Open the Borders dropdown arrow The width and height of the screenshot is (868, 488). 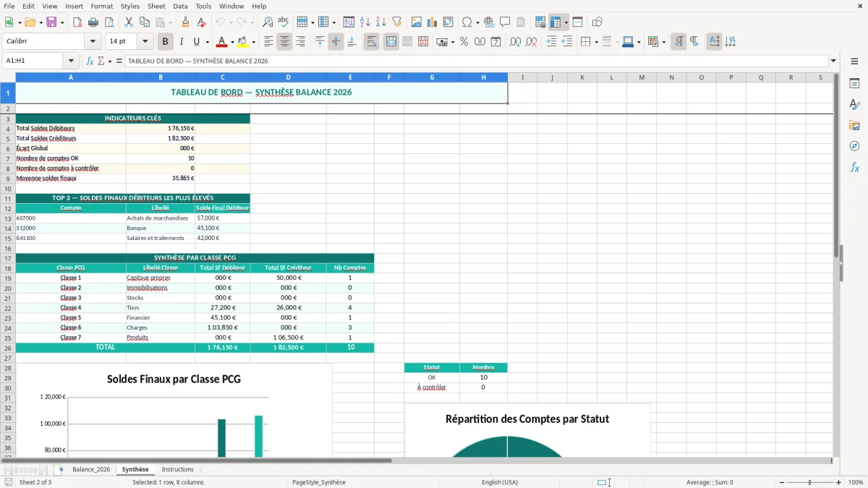[595, 42]
